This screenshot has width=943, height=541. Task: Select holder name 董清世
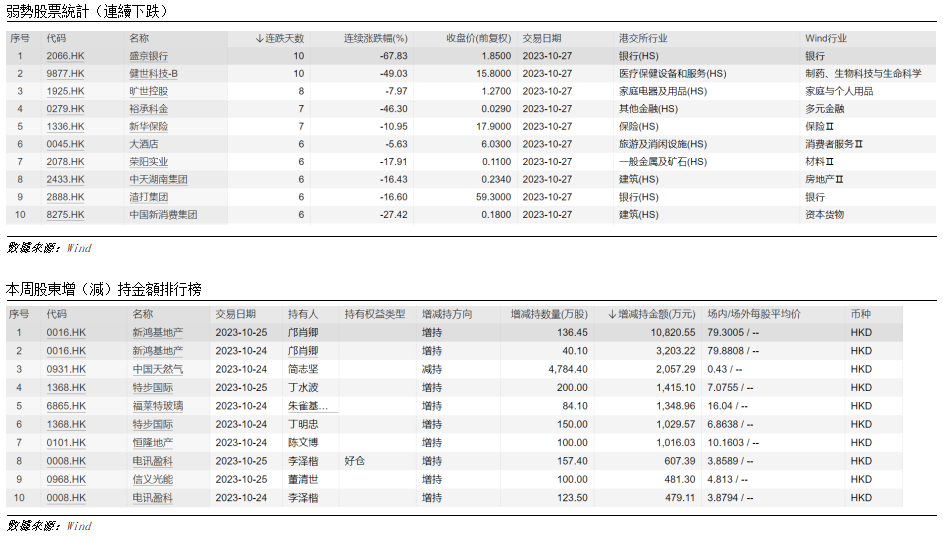point(303,480)
